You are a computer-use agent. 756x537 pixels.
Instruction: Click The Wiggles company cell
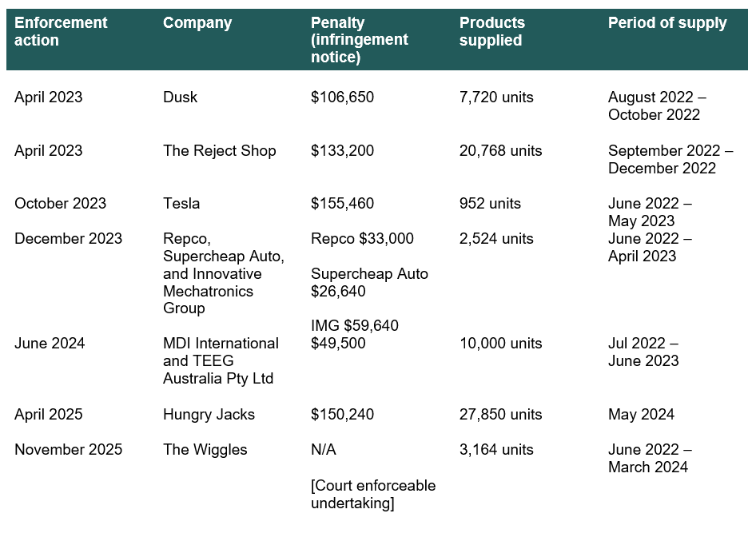tap(205, 450)
